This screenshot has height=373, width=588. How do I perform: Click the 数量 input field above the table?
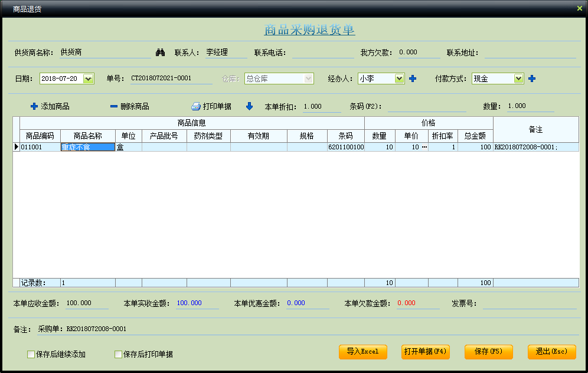click(x=530, y=106)
